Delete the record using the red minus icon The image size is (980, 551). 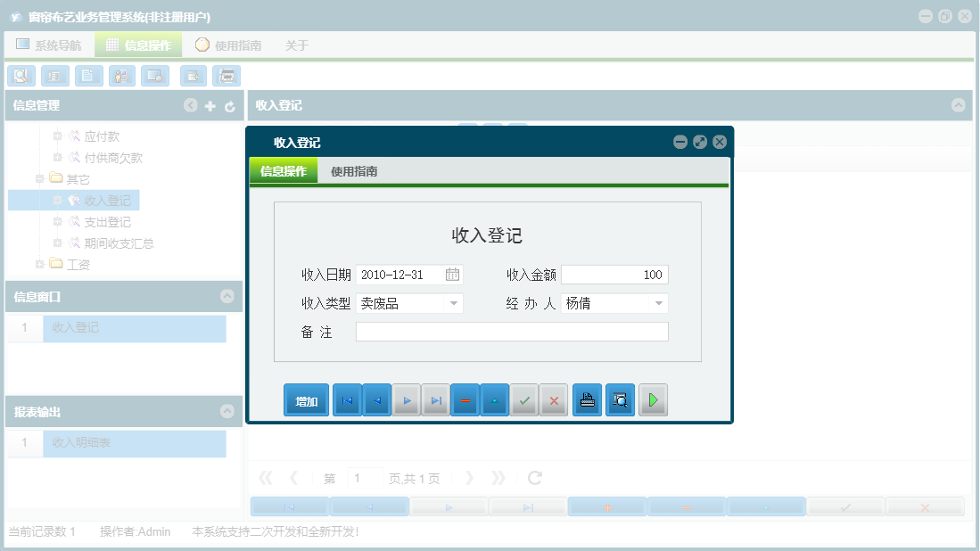point(465,399)
